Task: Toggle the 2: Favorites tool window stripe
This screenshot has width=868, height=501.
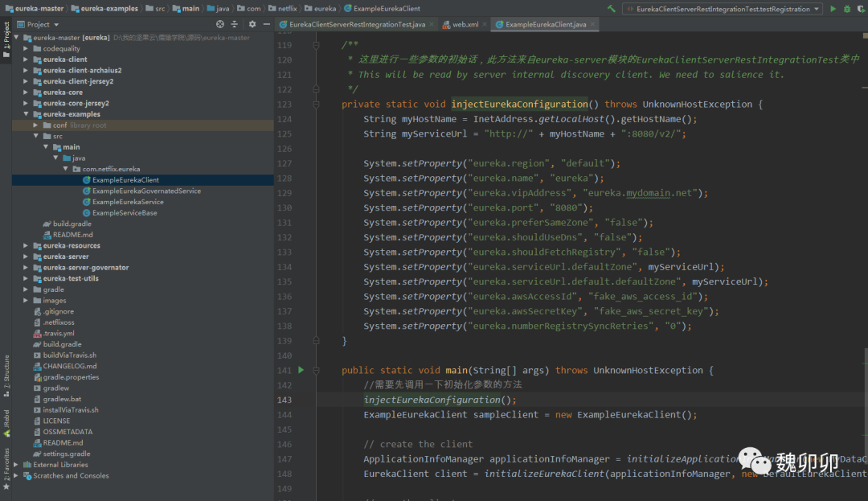Action: point(6,470)
